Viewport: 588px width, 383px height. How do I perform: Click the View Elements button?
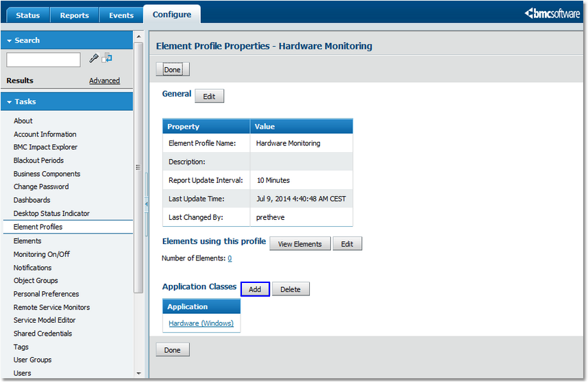click(x=300, y=244)
